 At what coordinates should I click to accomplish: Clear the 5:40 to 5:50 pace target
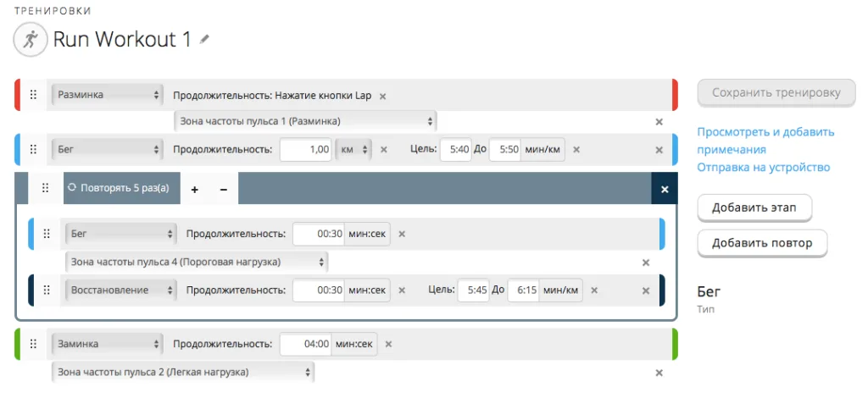point(576,149)
